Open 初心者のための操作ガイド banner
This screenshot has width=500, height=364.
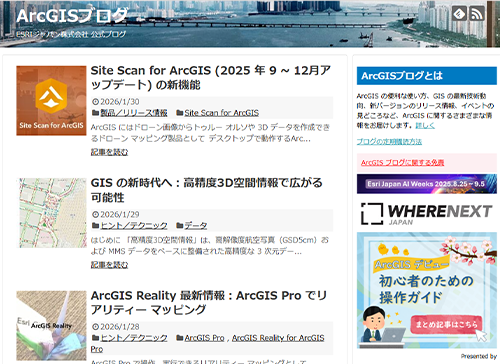[x=427, y=290]
